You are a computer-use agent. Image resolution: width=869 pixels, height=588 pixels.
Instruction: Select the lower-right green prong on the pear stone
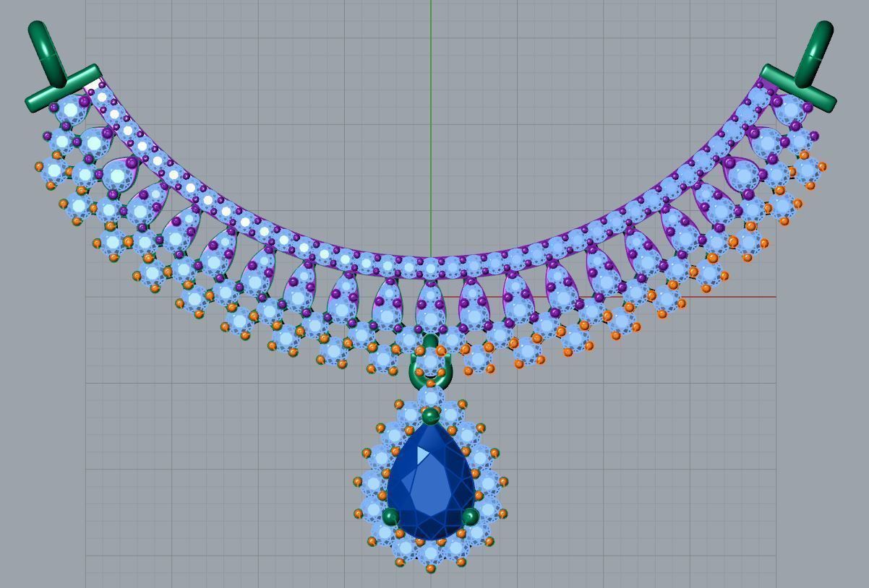tap(470, 516)
